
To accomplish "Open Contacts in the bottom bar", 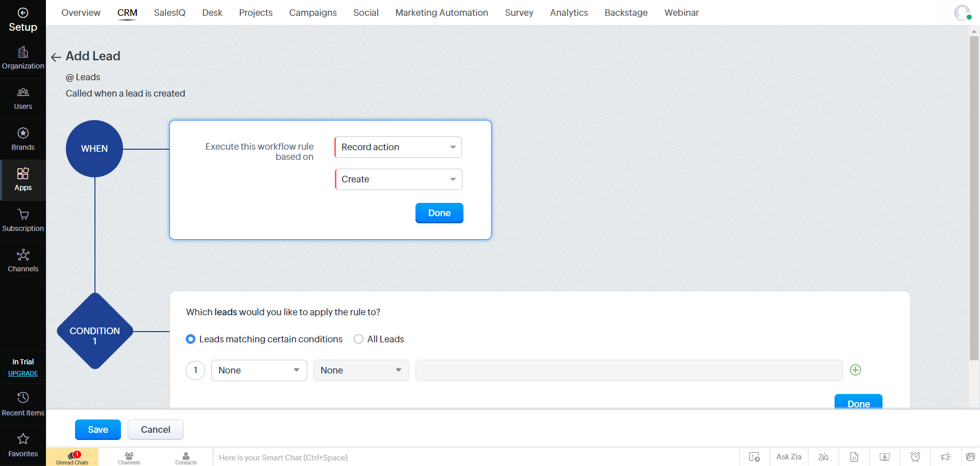I will pyautogui.click(x=186, y=457).
